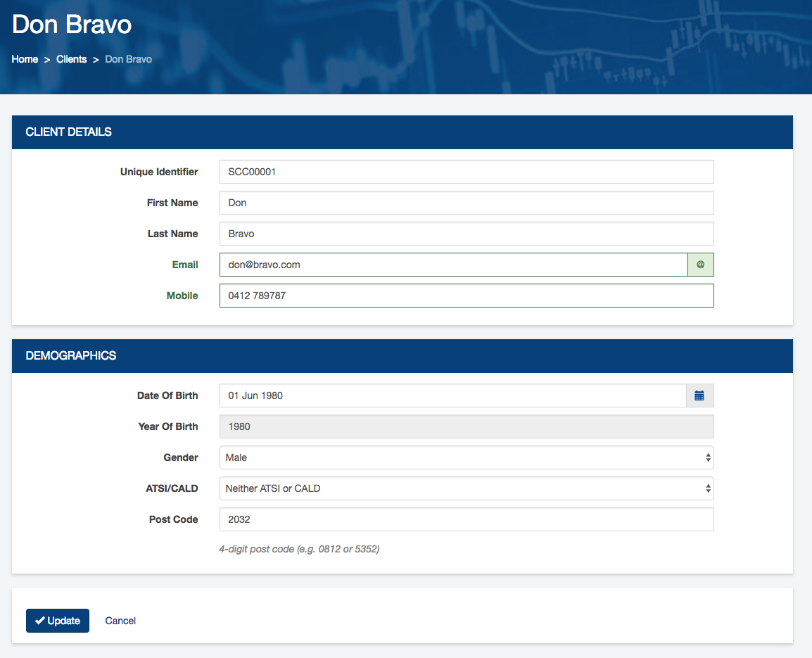Go to Home breadcrumb
Screen dimensions: 812x658
tap(25, 59)
